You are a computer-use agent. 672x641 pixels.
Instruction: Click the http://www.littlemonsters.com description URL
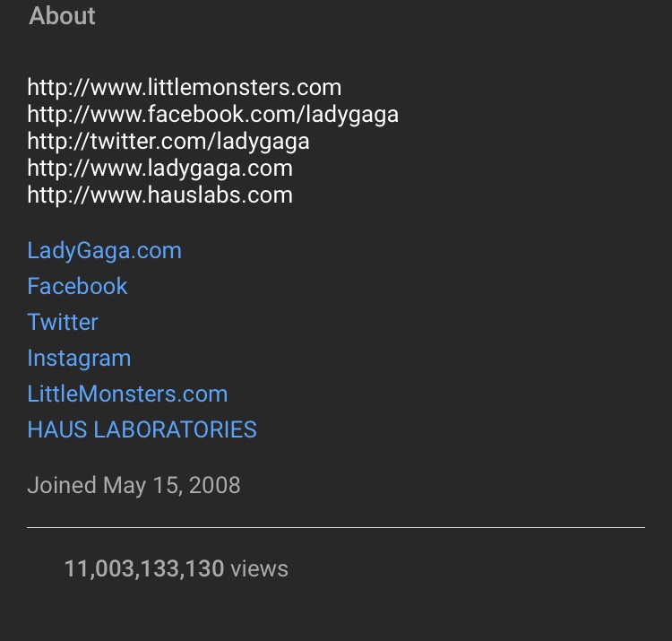pos(185,88)
